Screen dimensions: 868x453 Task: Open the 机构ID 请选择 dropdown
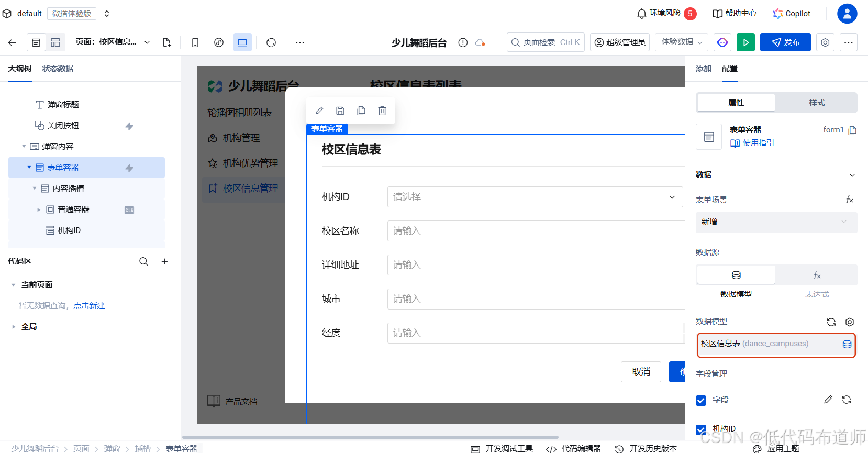(x=535, y=197)
